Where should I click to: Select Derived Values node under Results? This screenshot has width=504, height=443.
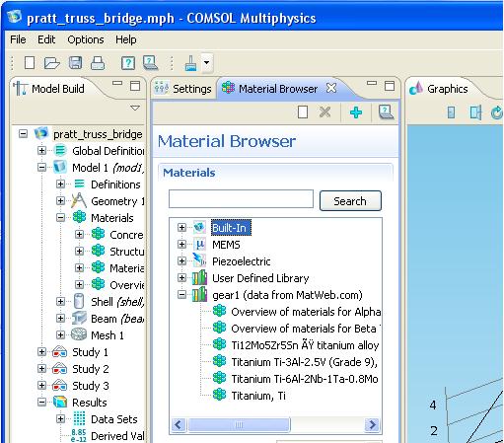pos(117,436)
